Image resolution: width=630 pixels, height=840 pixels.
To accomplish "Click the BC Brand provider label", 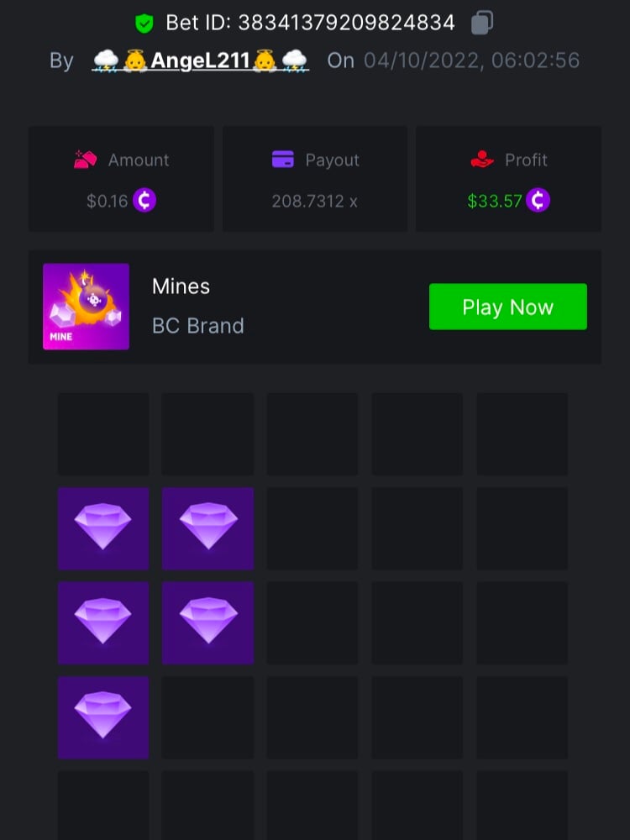I will click(198, 326).
